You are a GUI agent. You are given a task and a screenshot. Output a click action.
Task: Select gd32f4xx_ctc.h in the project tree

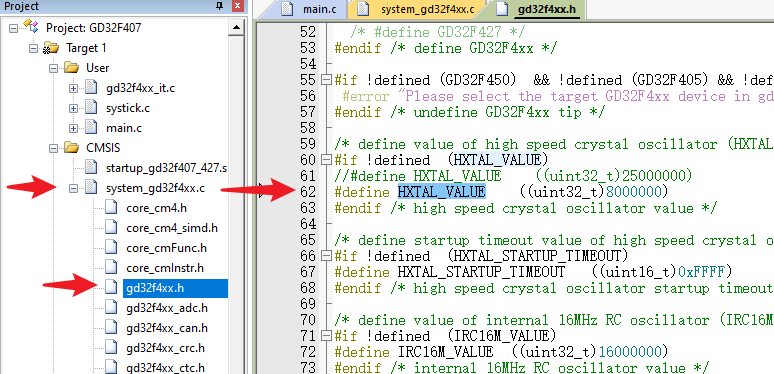tap(165, 368)
